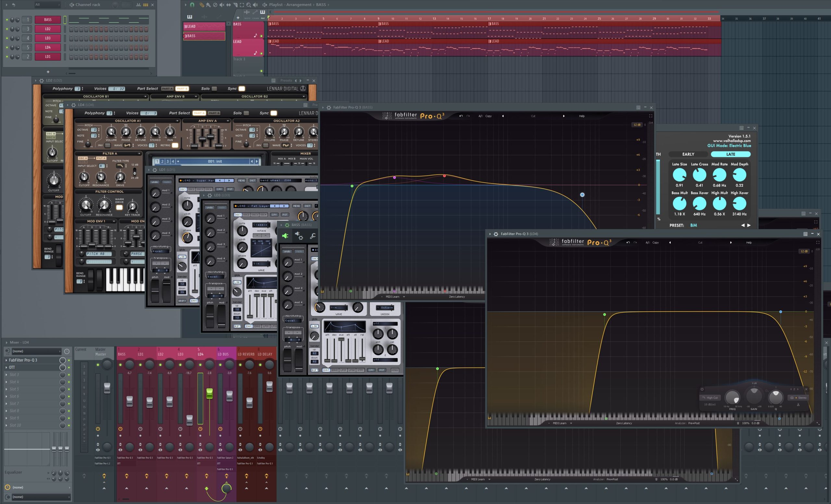Adjust the LD DELAY mixer track fader
This screenshot has width=831, height=504.
pos(269,386)
